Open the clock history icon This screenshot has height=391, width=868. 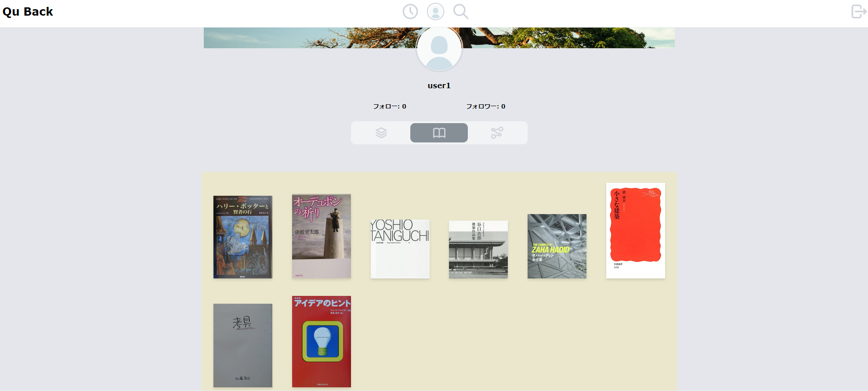point(410,11)
